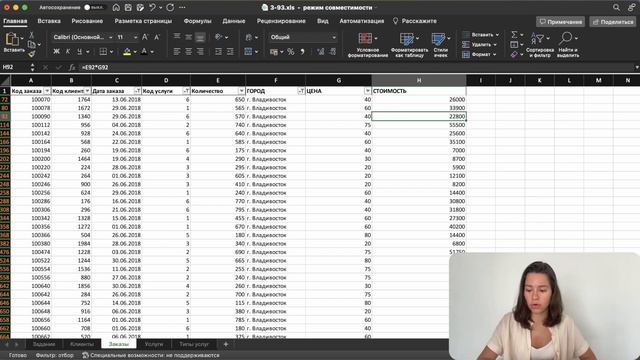
Task: Open Find and Select (Найти и выделить)
Action: pyautogui.click(x=568, y=45)
